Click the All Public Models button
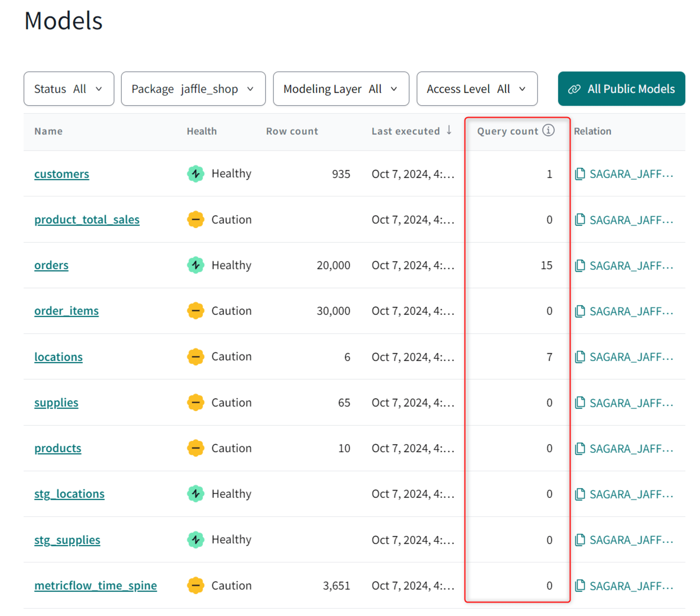Viewport: 700px width, 616px height. [x=621, y=89]
